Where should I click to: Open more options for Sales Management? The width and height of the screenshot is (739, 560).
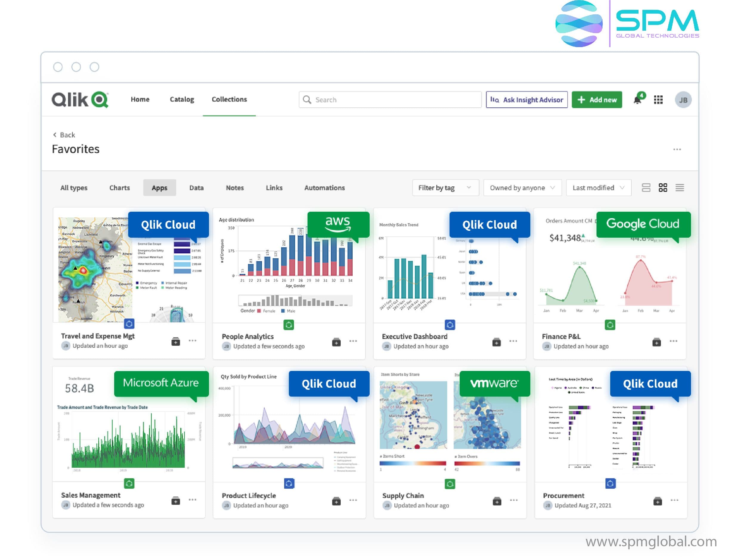pyautogui.click(x=193, y=500)
